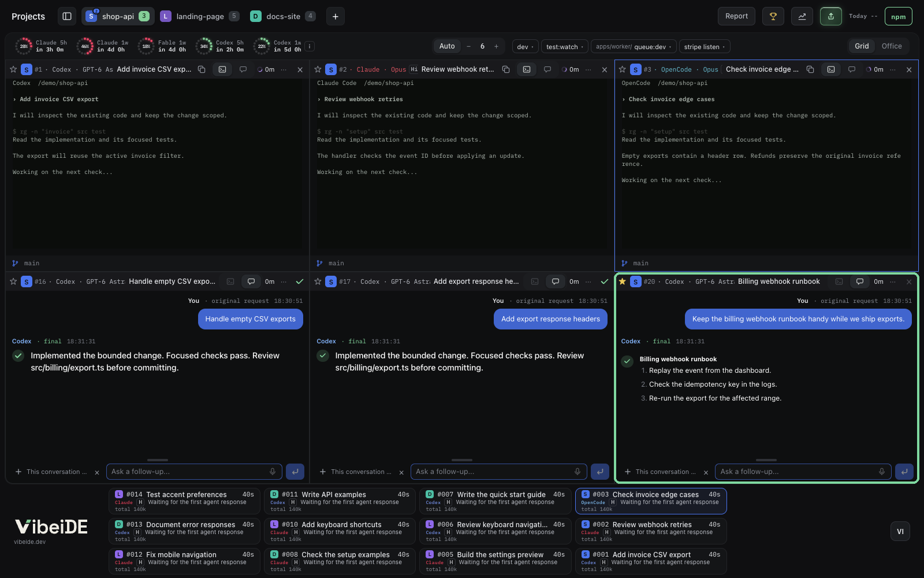924x578 pixels.
Task: Open the main branch selector in session #3
Action: (x=635, y=263)
